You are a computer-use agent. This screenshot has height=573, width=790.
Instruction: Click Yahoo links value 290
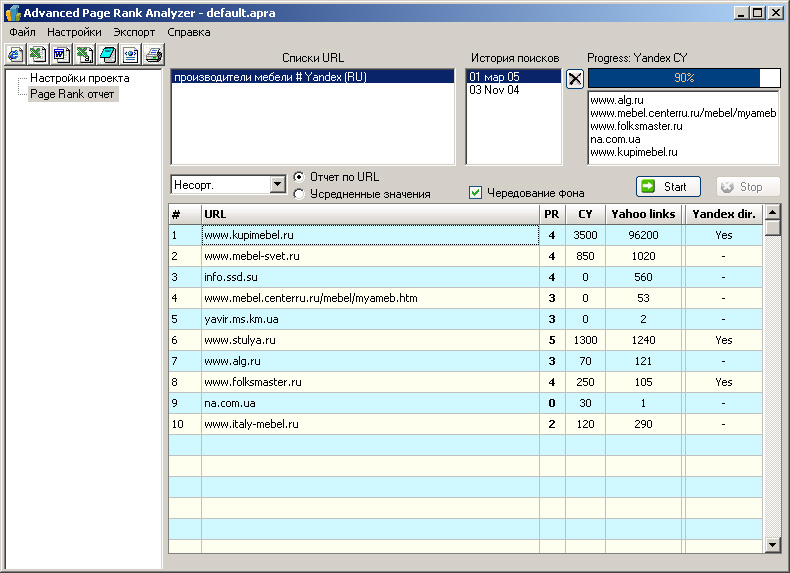pos(643,424)
